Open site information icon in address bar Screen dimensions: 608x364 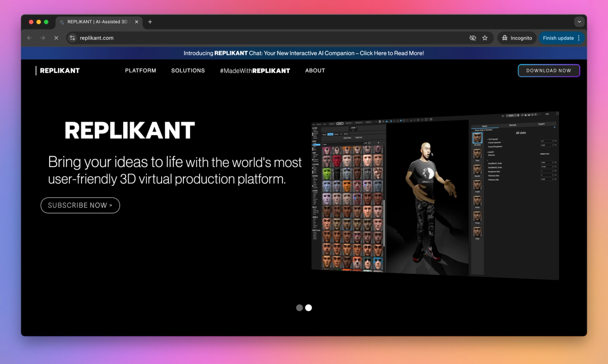pyautogui.click(x=72, y=38)
